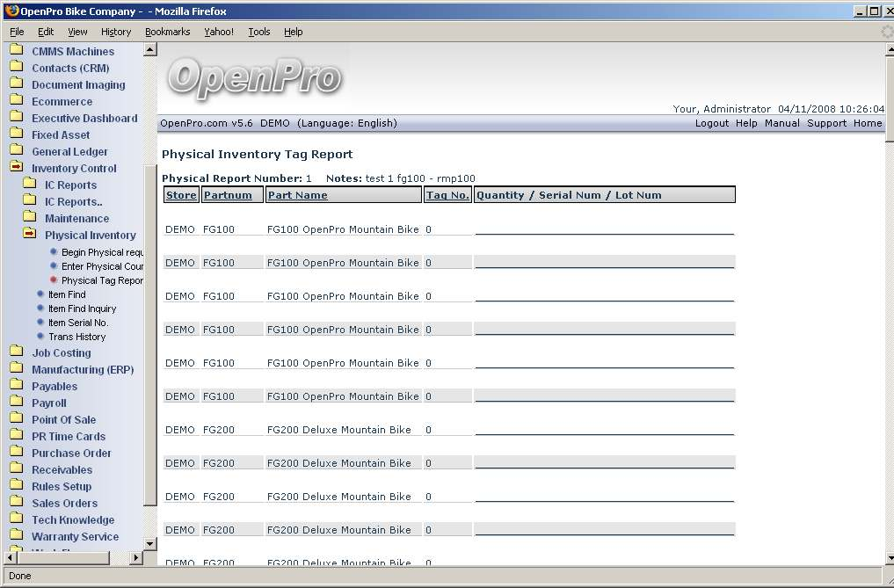
Task: Click the Payroll folder icon
Action: coord(16,403)
